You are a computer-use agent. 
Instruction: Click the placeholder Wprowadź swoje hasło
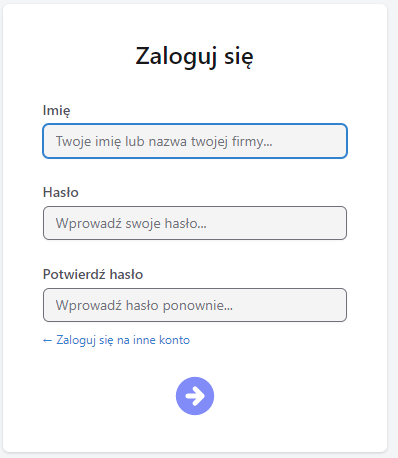tap(131, 223)
